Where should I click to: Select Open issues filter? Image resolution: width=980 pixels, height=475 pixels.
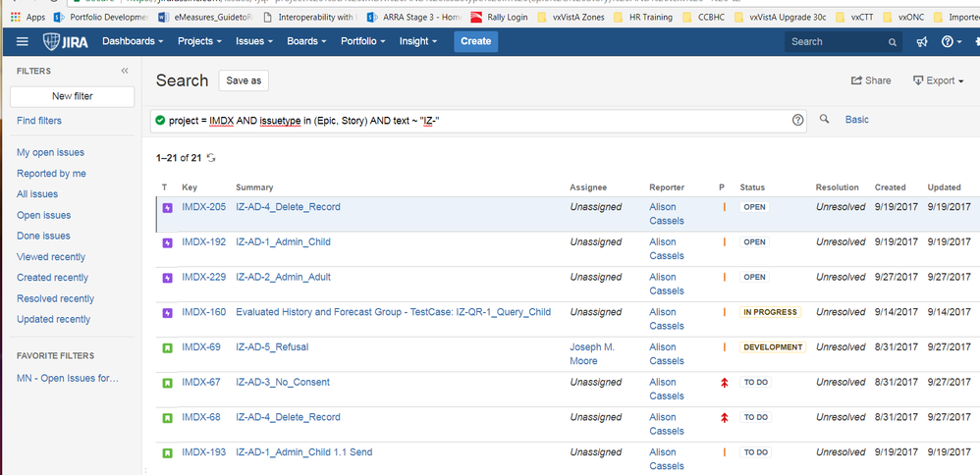(x=44, y=216)
